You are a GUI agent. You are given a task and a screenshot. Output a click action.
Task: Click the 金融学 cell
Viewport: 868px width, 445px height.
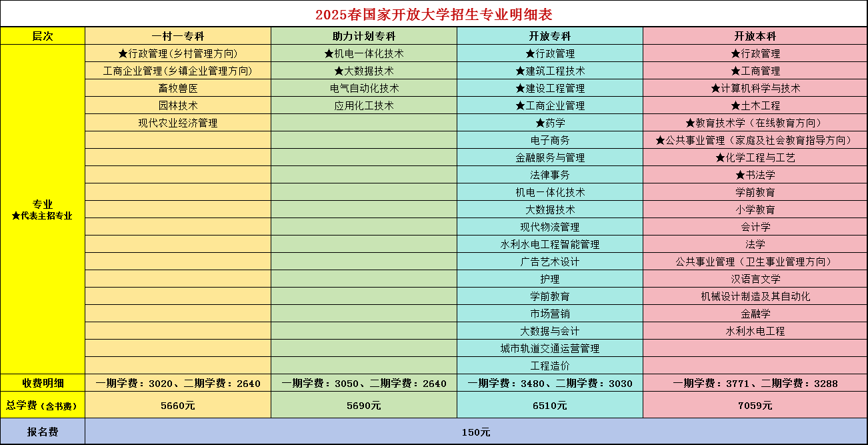tap(755, 314)
